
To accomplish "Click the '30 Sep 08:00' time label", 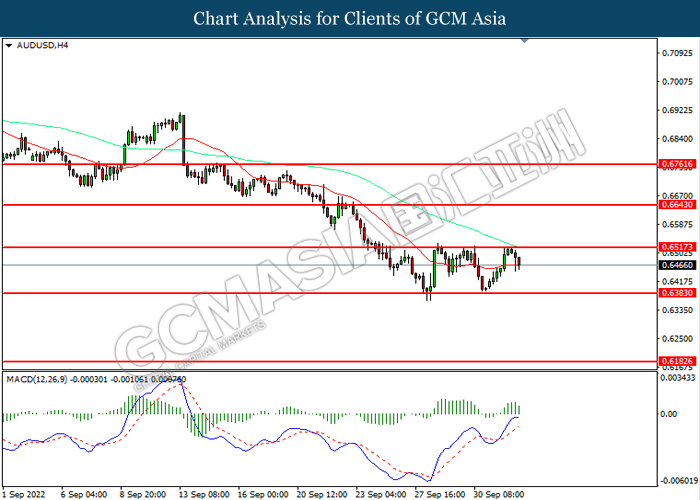I will (x=499, y=494).
